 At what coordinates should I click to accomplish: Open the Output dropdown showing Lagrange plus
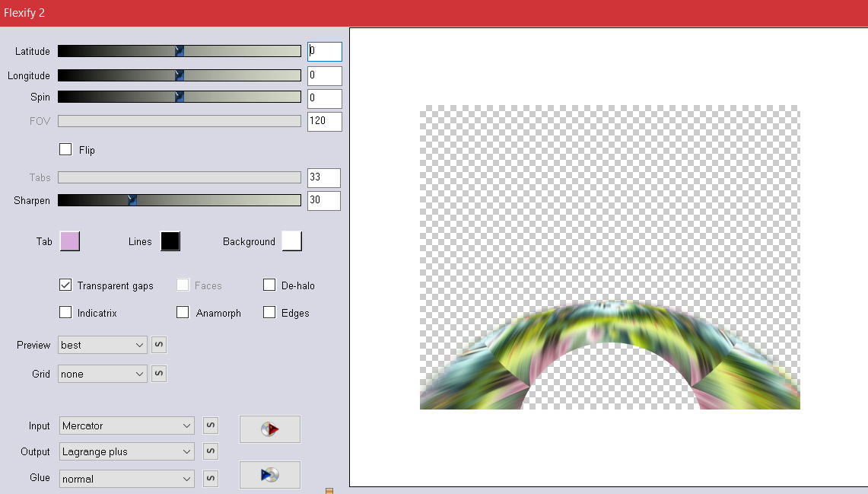point(127,451)
